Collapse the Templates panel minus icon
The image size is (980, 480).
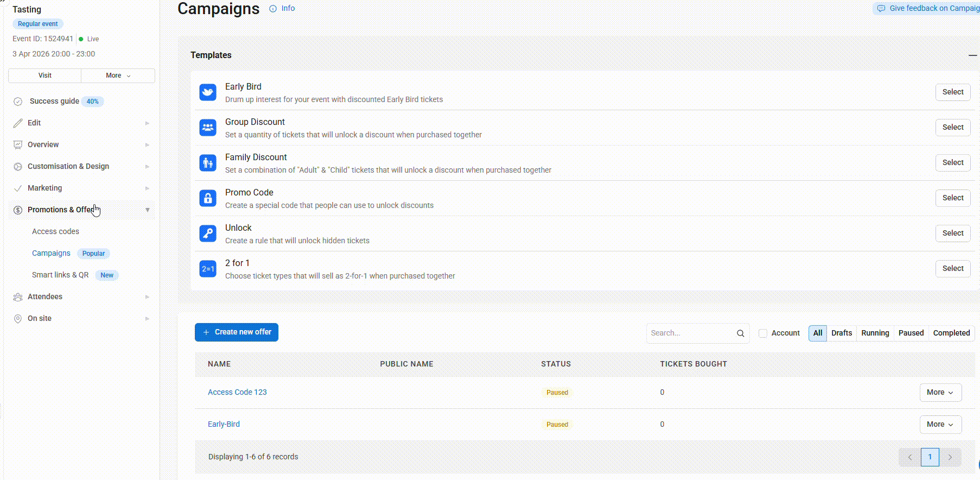(x=972, y=55)
